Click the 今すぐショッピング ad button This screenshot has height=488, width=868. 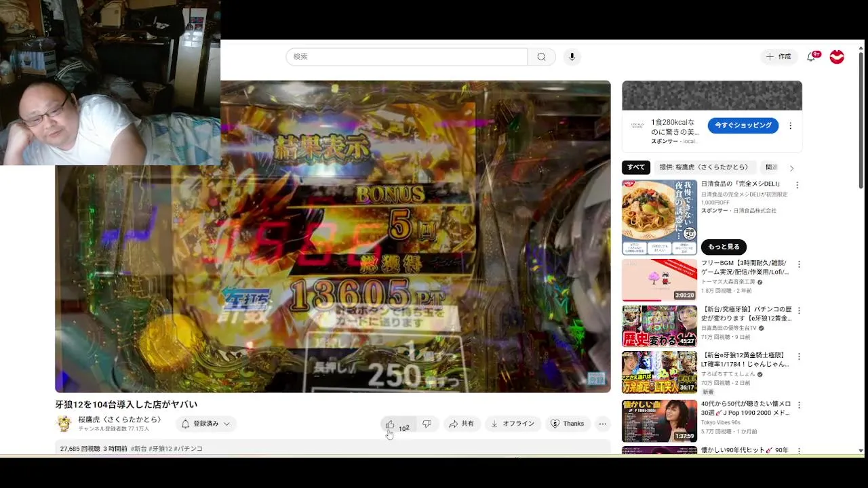point(743,125)
